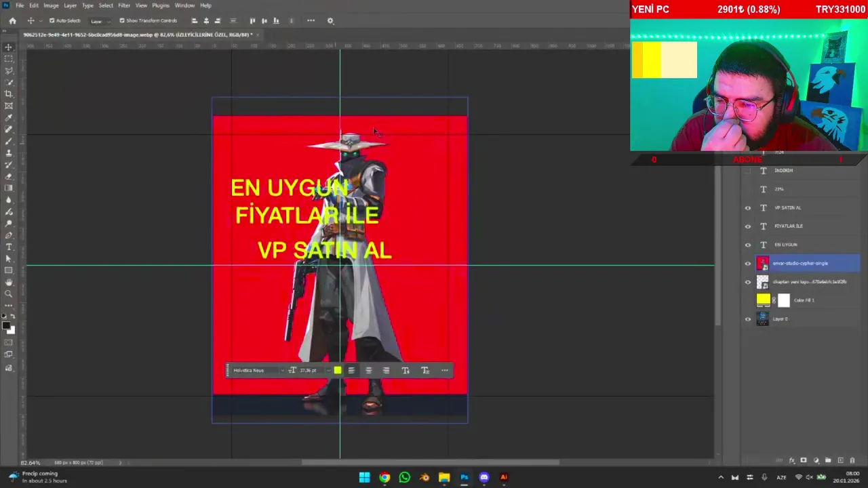Screen dimensions: 868x488
Task: Create a new layer icon
Action: [840, 461]
